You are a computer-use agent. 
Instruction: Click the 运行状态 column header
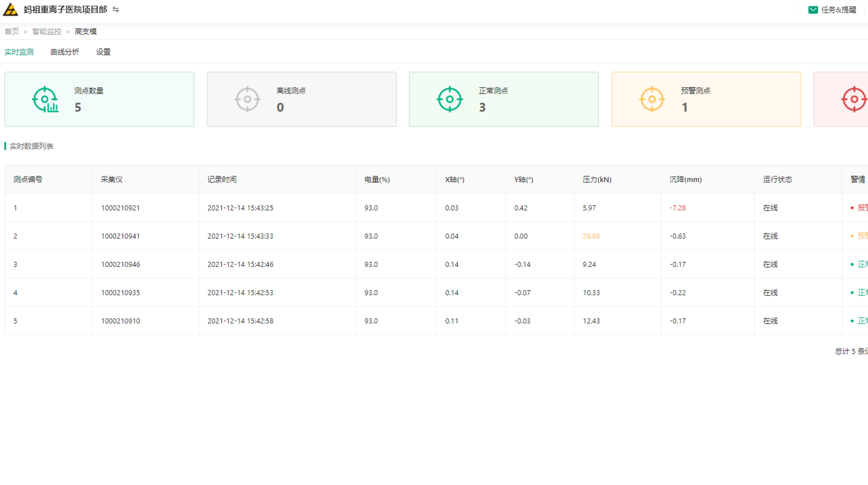tap(777, 179)
